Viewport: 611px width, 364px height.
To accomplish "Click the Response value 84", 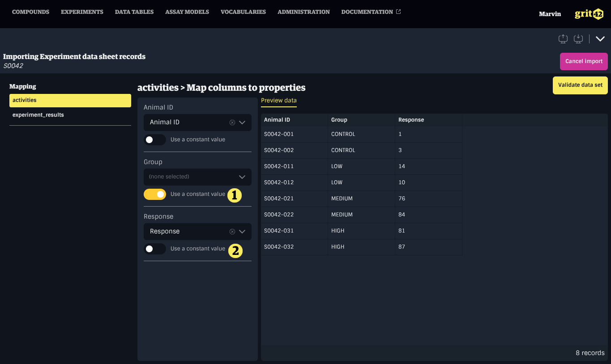I will point(429,215).
